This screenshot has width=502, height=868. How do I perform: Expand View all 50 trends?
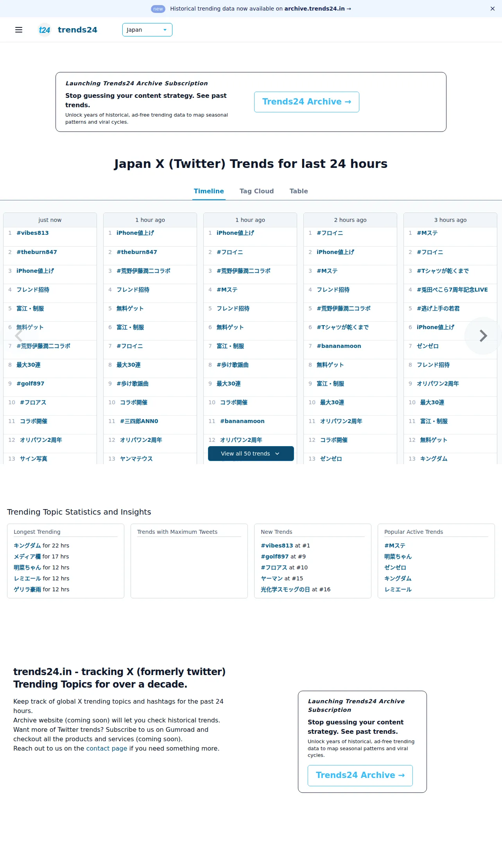pos(251,454)
